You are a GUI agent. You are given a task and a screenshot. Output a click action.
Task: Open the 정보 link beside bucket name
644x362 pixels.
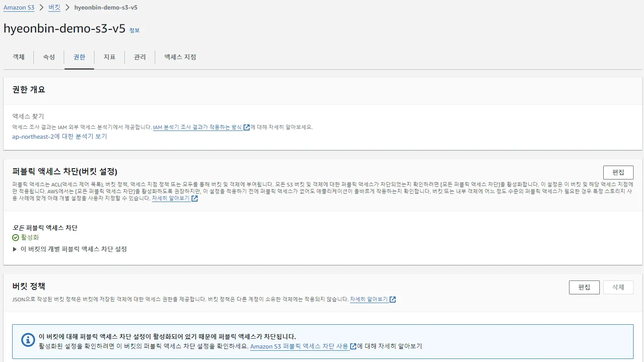pyautogui.click(x=134, y=30)
